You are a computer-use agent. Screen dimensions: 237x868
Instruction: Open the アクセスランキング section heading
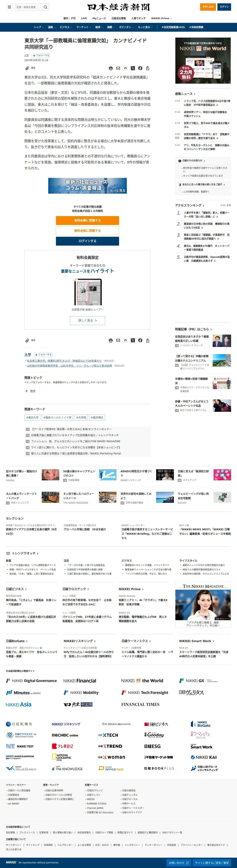189,205
